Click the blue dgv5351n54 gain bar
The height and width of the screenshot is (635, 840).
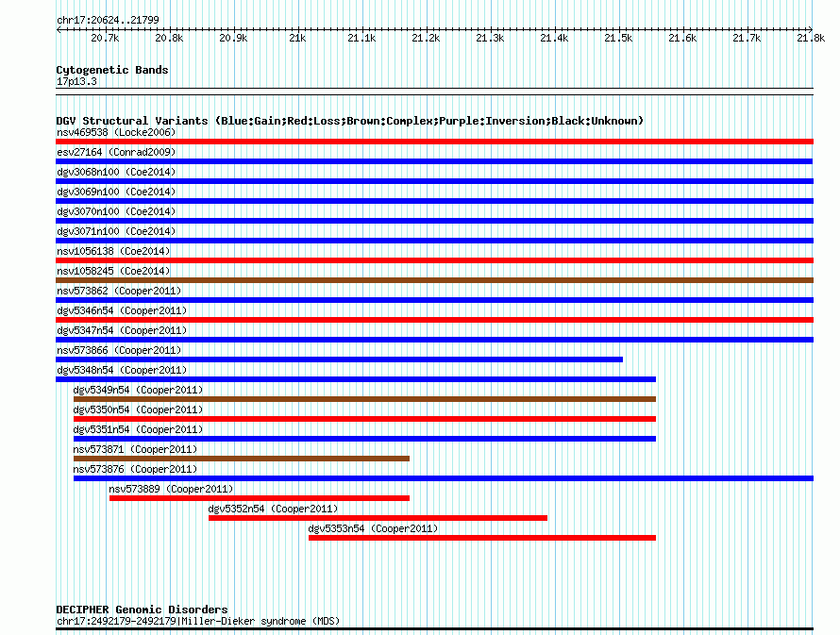(x=365, y=439)
